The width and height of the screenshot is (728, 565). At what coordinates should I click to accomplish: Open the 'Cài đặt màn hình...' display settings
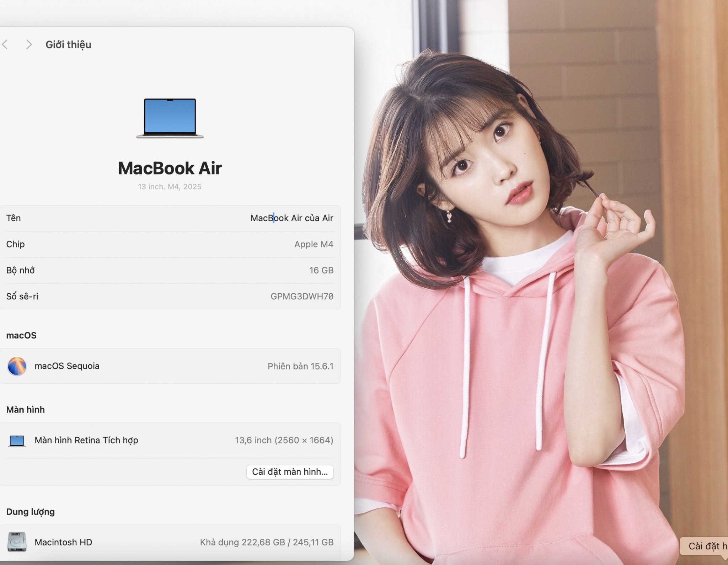[290, 472]
